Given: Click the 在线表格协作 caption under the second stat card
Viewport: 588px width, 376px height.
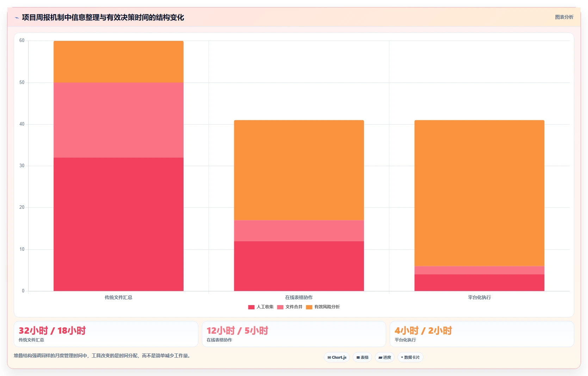Looking at the screenshot, I should (x=219, y=340).
